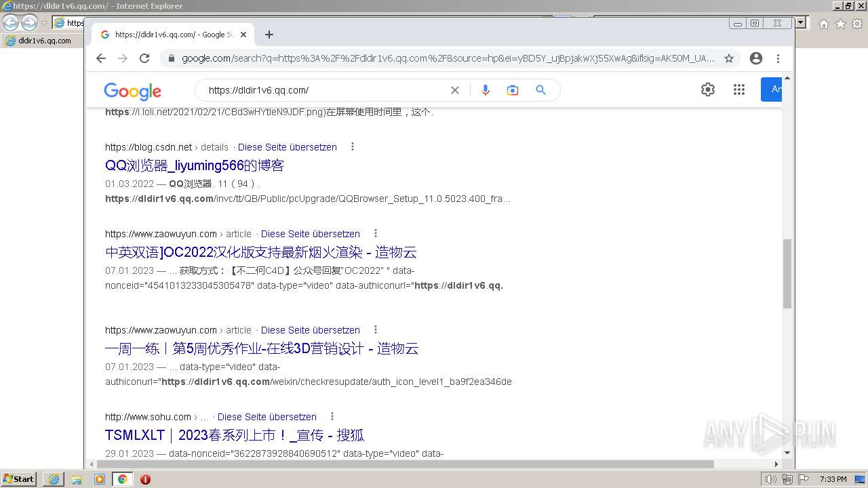The width and height of the screenshot is (868, 488).
Task: Open the media player taskbar icon
Action: 100,479
